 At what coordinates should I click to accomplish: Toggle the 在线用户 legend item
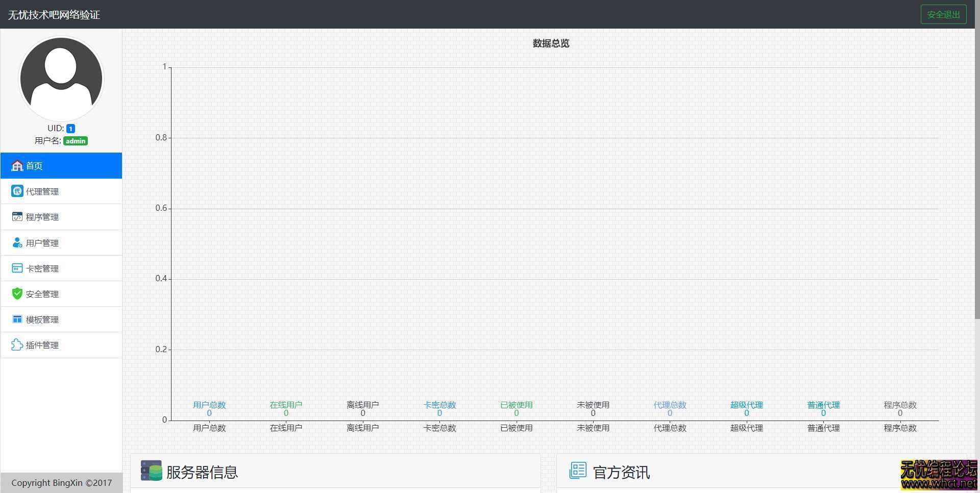coord(286,405)
